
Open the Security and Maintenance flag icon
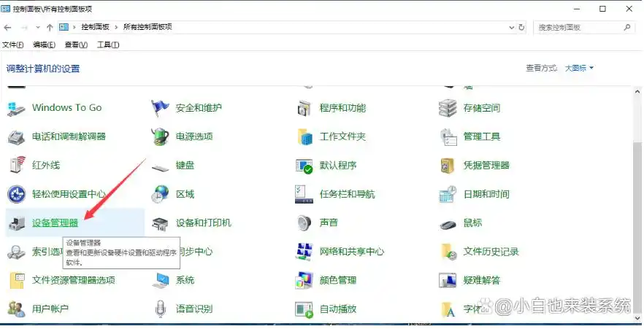[x=160, y=108]
